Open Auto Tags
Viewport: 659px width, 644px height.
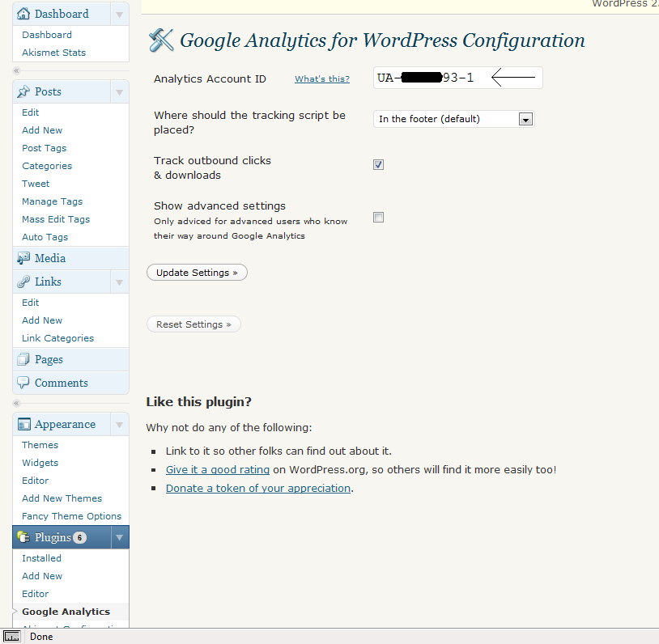pyautogui.click(x=45, y=237)
